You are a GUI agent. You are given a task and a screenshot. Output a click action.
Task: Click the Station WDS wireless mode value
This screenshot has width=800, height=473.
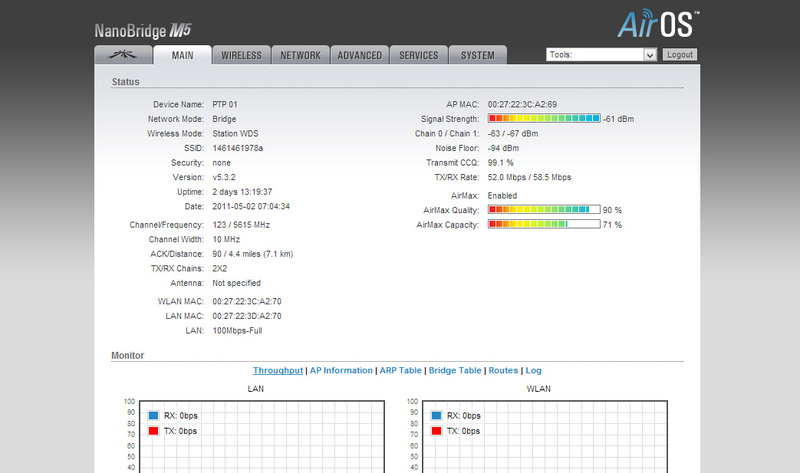coord(235,133)
